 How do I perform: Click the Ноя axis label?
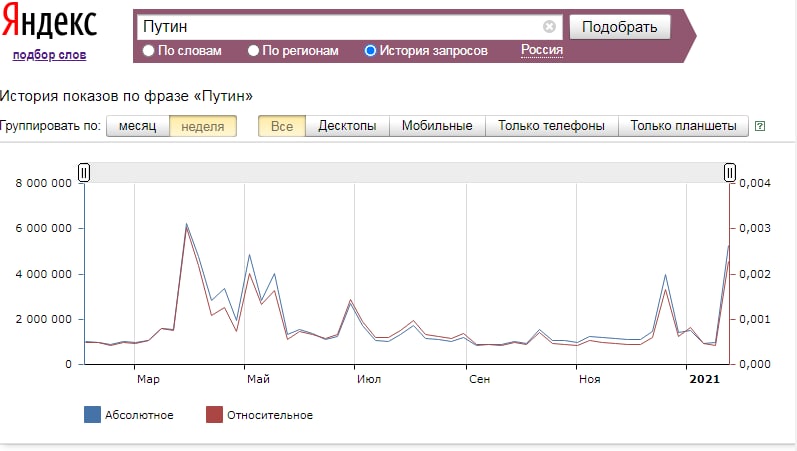pos(590,379)
